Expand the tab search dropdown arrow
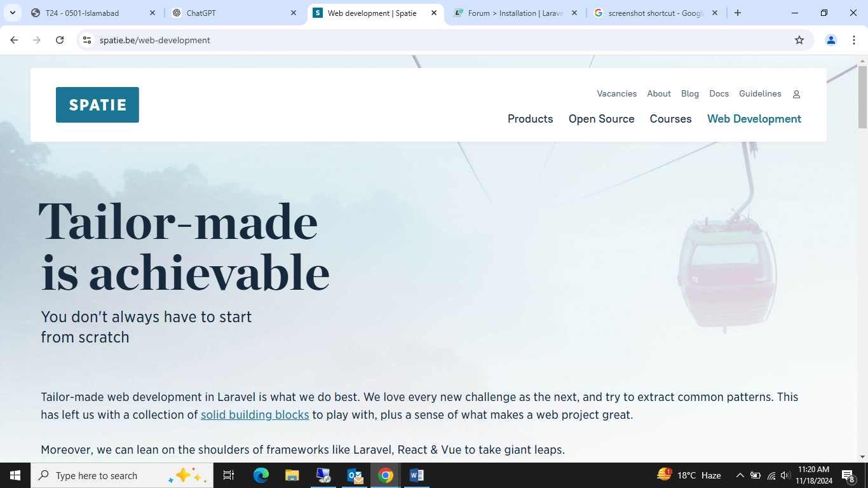Screen dimensions: 868x488 [12, 13]
